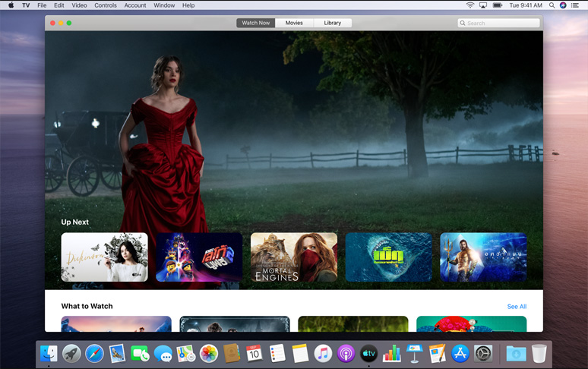Select the Mortal Engines thumbnail
The image size is (588, 369).
pos(294,257)
